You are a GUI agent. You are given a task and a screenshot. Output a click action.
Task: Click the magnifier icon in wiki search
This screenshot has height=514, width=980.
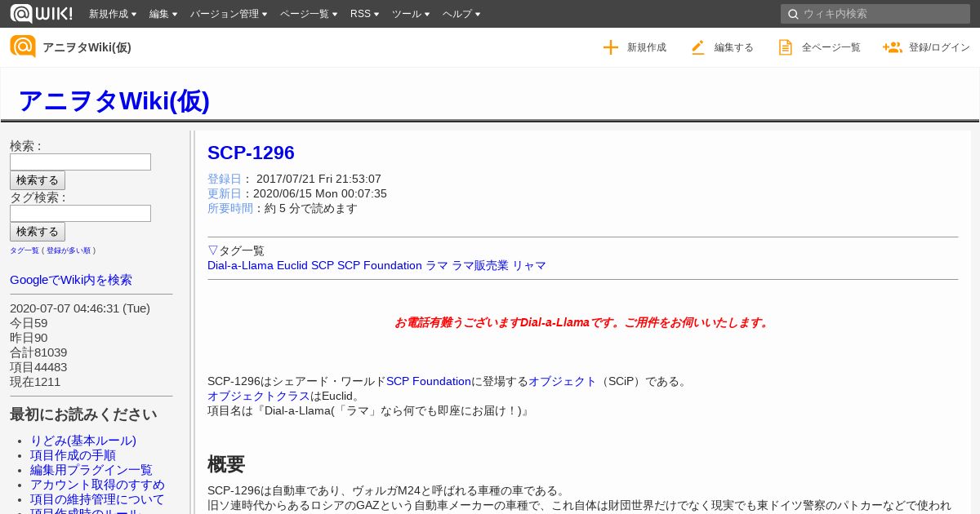point(792,14)
